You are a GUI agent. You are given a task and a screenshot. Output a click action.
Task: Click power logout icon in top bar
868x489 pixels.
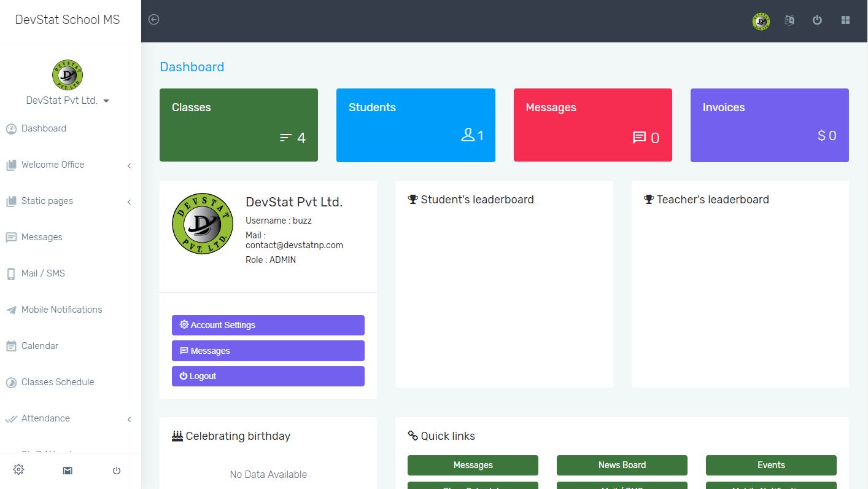(x=817, y=20)
